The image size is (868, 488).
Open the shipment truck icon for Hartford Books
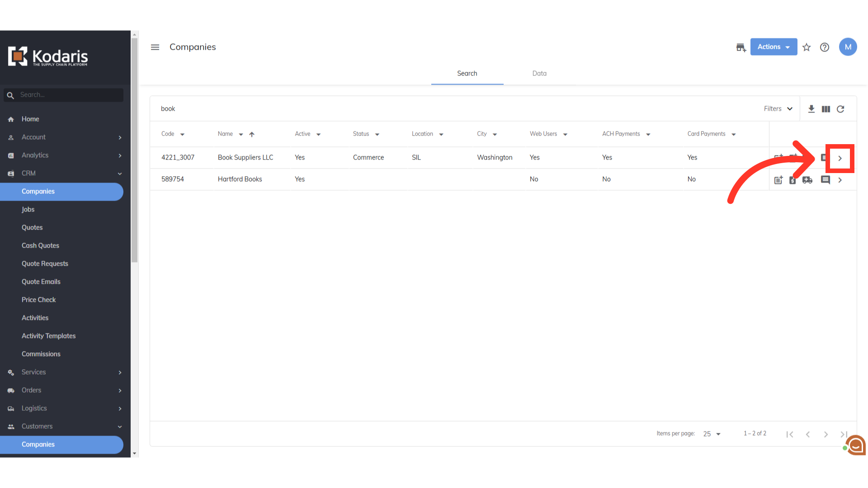pyautogui.click(x=807, y=180)
